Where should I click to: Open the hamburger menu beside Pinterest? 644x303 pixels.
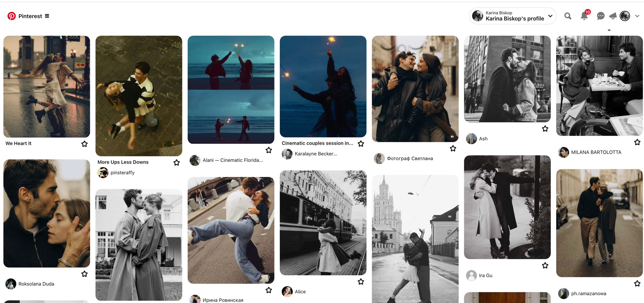(x=47, y=16)
